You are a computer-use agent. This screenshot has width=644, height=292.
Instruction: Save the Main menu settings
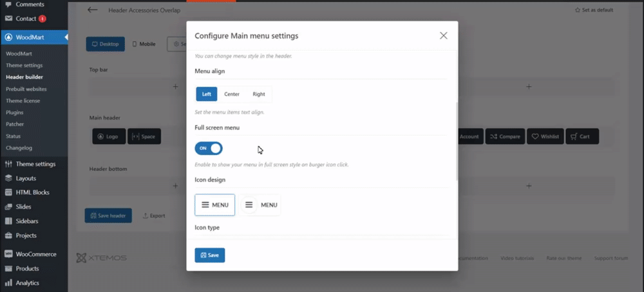210,255
